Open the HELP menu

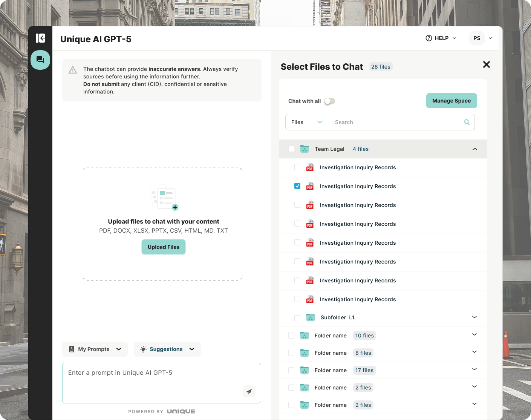click(x=441, y=38)
